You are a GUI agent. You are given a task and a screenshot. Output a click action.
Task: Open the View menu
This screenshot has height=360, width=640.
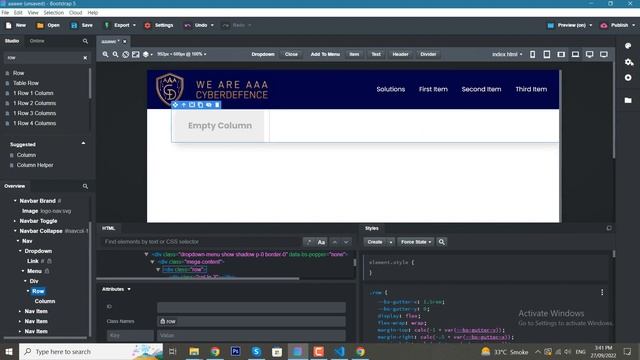tap(33, 13)
